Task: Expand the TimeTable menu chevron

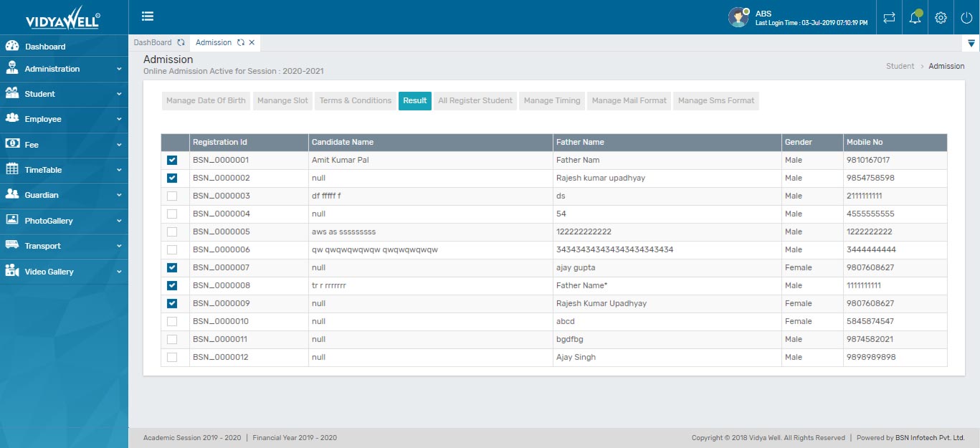Action: (119, 170)
